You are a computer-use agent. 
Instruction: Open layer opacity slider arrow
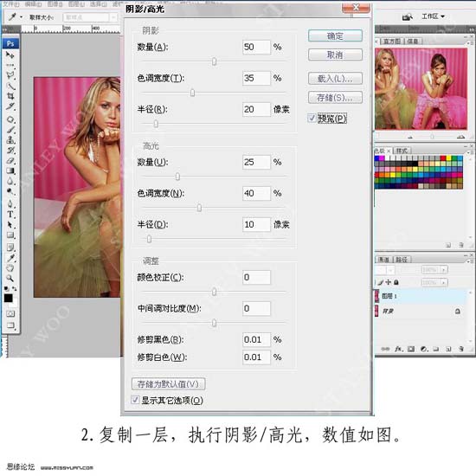(443, 269)
